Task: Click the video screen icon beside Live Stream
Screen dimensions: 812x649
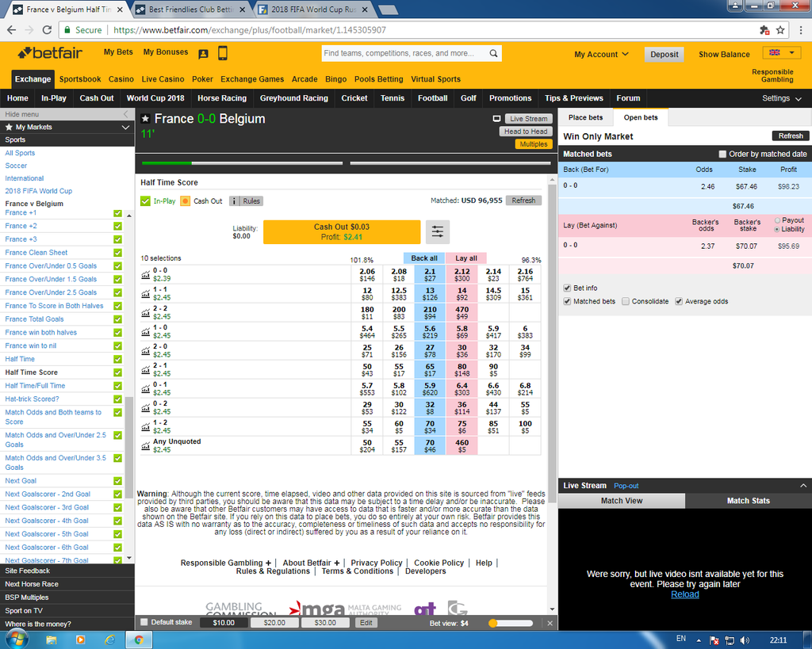Action: click(496, 119)
